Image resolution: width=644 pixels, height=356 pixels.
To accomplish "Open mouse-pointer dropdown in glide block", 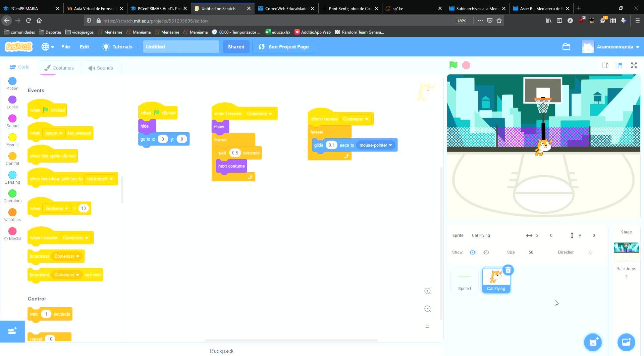I will pos(376,145).
